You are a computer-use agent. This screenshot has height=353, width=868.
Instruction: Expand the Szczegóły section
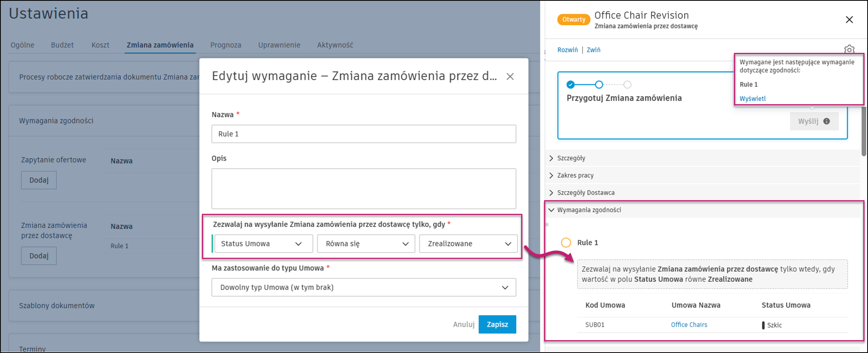pos(571,158)
